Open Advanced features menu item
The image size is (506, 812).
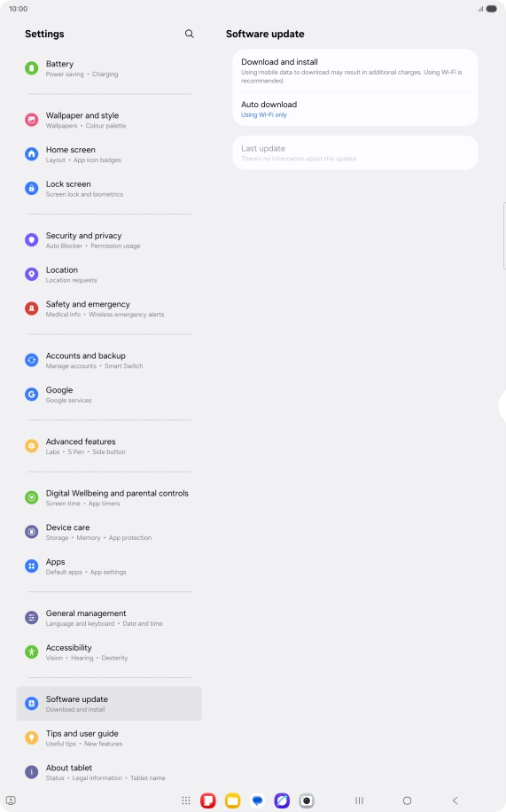coord(109,447)
